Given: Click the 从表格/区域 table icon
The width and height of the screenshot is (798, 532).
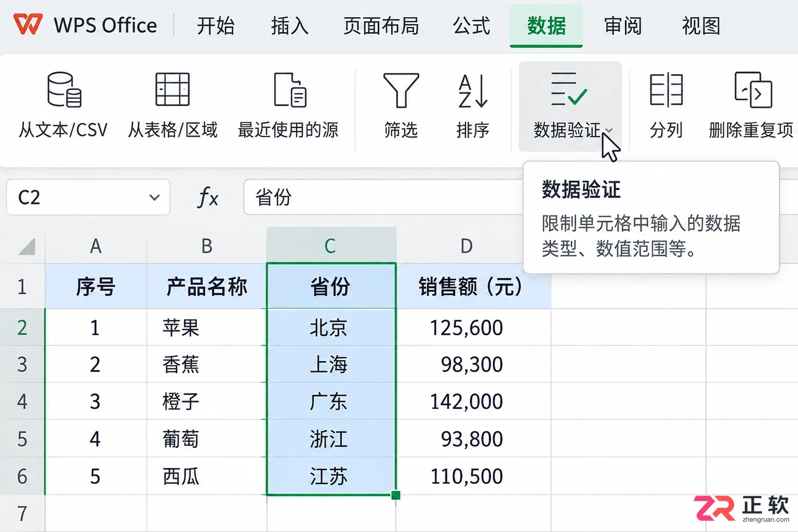Looking at the screenshot, I should point(172,89).
